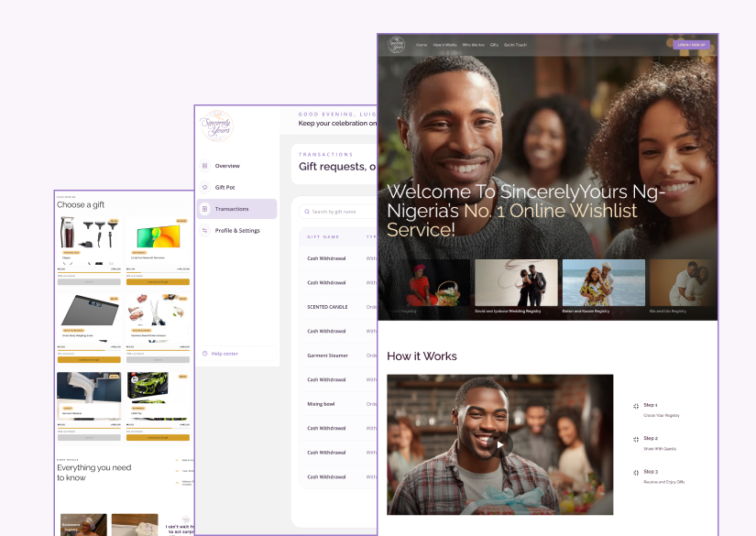This screenshot has height=536, width=756.
Task: Go to Home in homepage navbar
Action: click(x=422, y=45)
